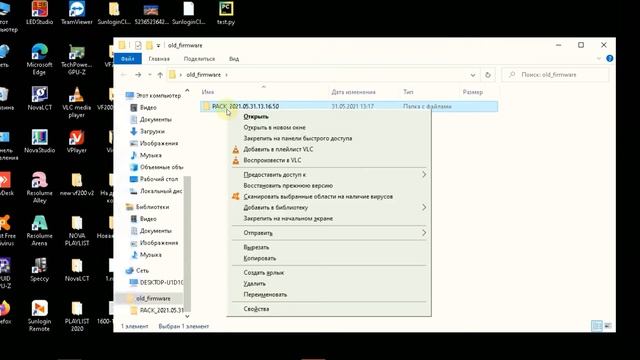This screenshot has height=360, width=640.
Task: Expand 'Добавить в библиотеку' submenu
Action: pyautogui.click(x=329, y=207)
